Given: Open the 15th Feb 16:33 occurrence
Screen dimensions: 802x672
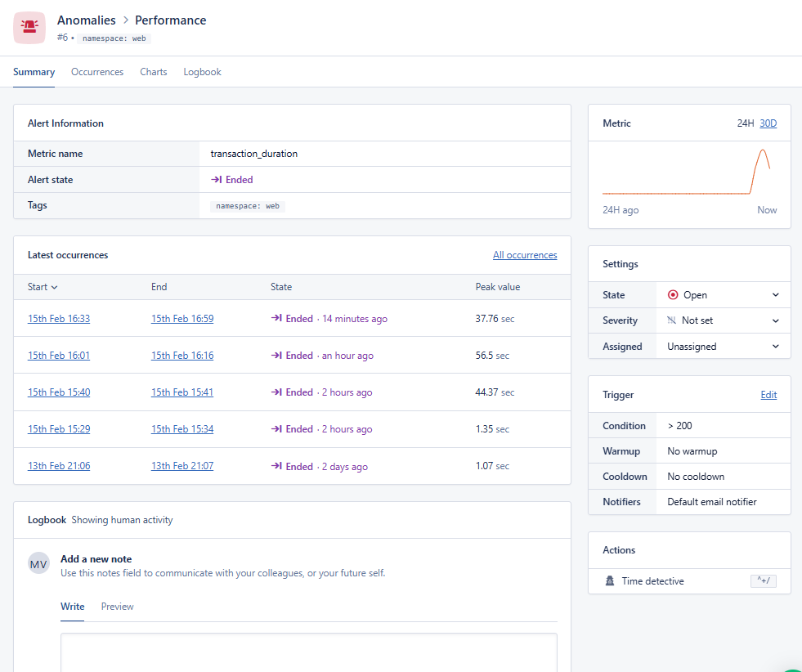Looking at the screenshot, I should click(x=59, y=319).
